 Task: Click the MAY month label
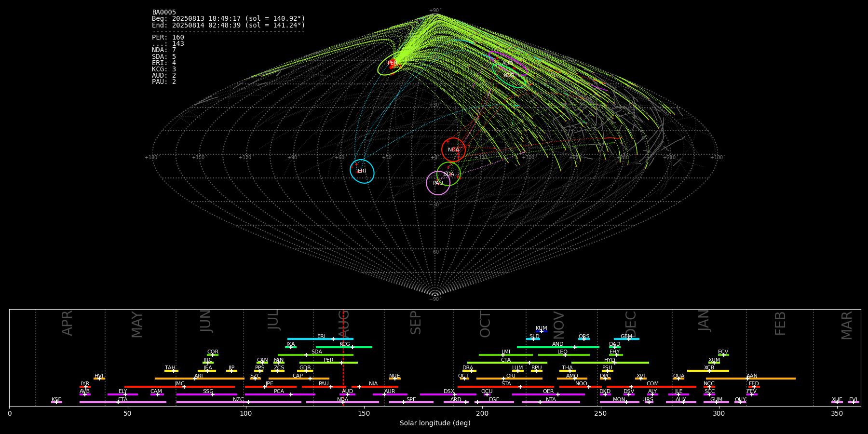coord(137,324)
